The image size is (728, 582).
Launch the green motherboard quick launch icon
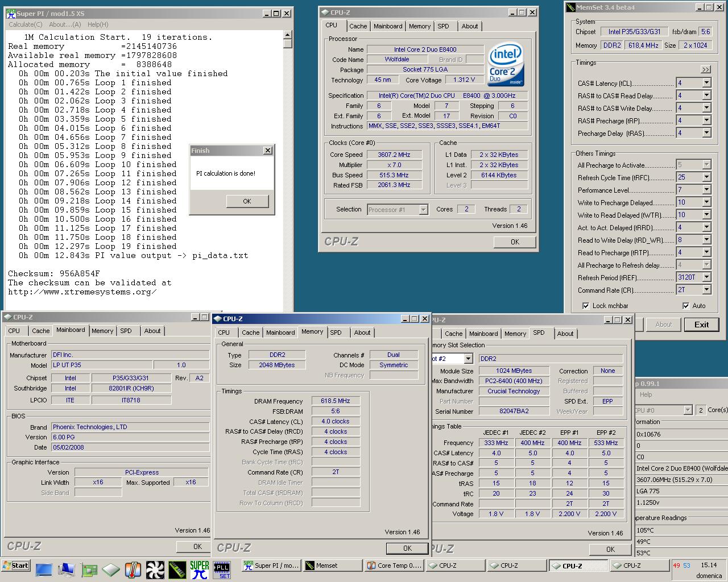88,569
